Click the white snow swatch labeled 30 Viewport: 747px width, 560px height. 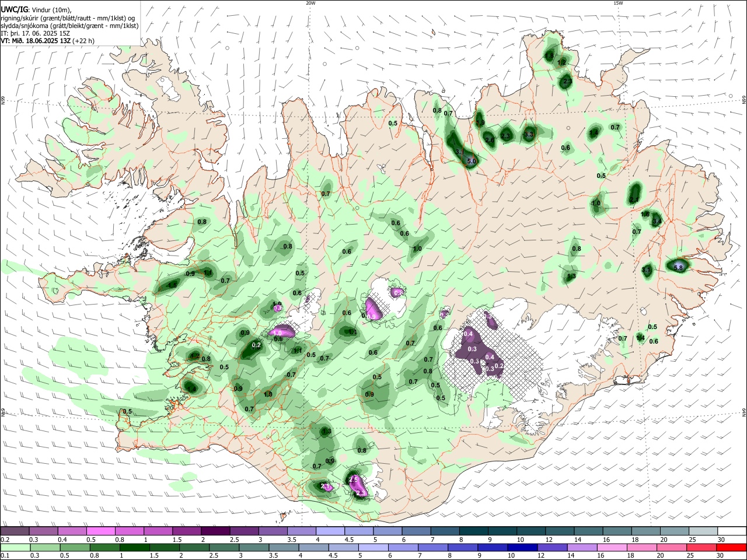(x=732, y=531)
